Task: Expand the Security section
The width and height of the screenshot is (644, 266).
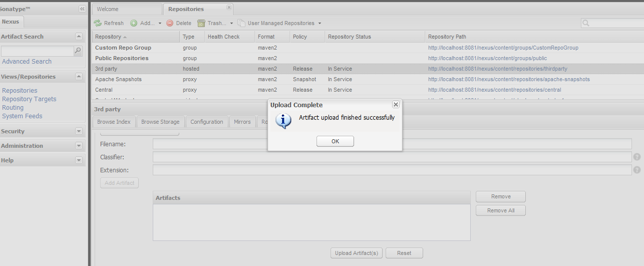Action: [x=79, y=131]
